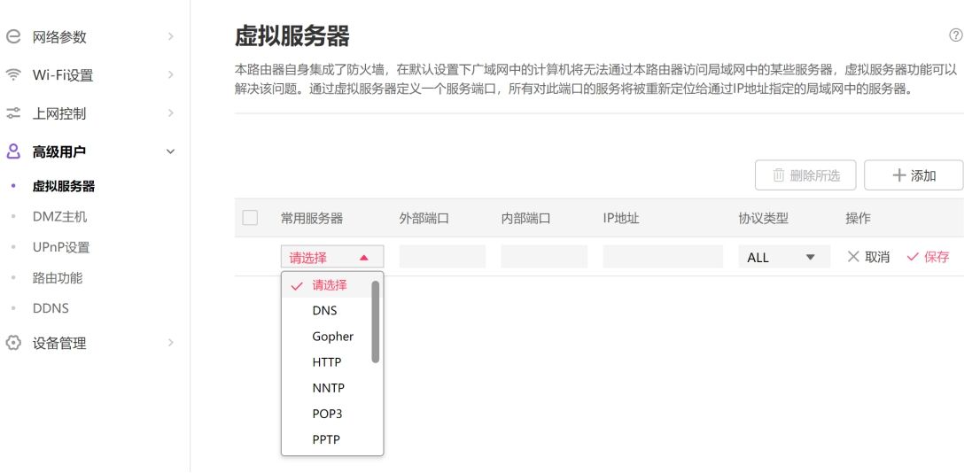Viewport: 980px width, 473px height.
Task: Go to 路由功能 submenu item
Action: point(58,278)
